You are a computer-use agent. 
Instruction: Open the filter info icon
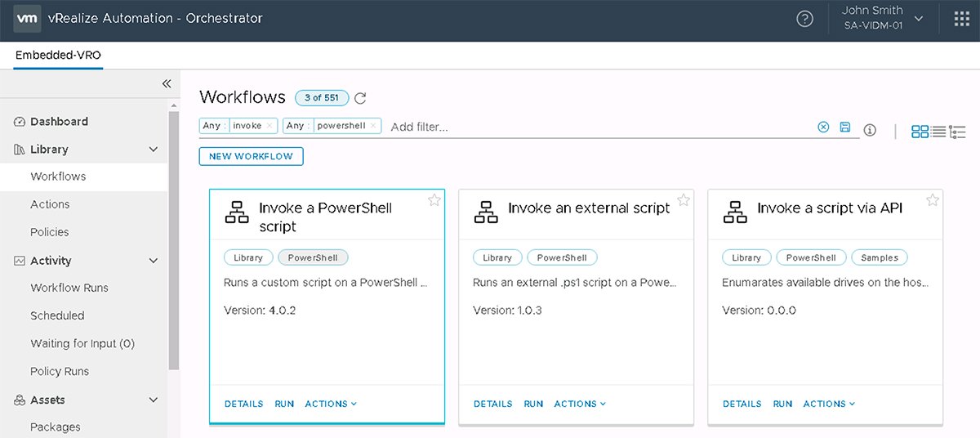[870, 130]
